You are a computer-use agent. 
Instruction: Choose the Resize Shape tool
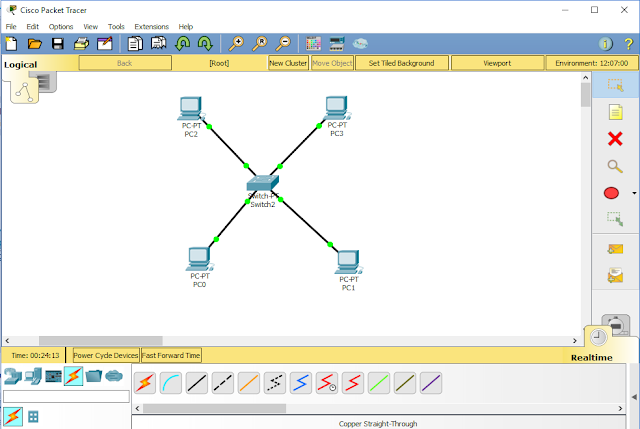615,219
